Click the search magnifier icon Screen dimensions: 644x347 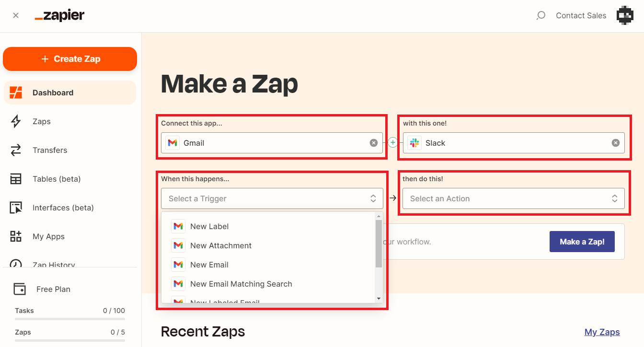(540, 16)
